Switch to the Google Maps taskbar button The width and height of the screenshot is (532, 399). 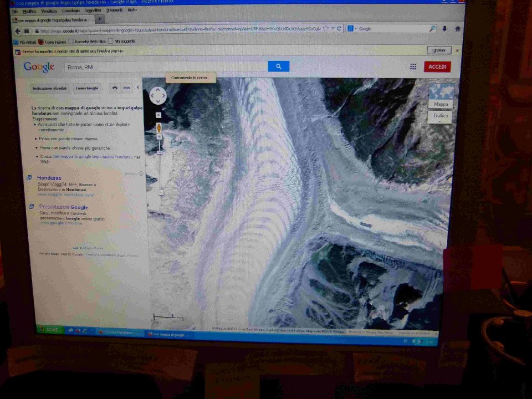pyautogui.click(x=169, y=335)
